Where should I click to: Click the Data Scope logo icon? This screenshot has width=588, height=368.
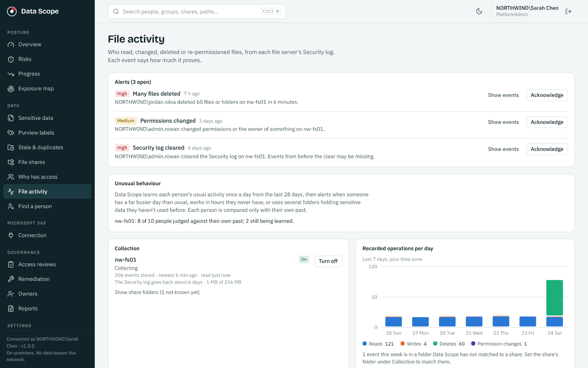click(x=12, y=11)
